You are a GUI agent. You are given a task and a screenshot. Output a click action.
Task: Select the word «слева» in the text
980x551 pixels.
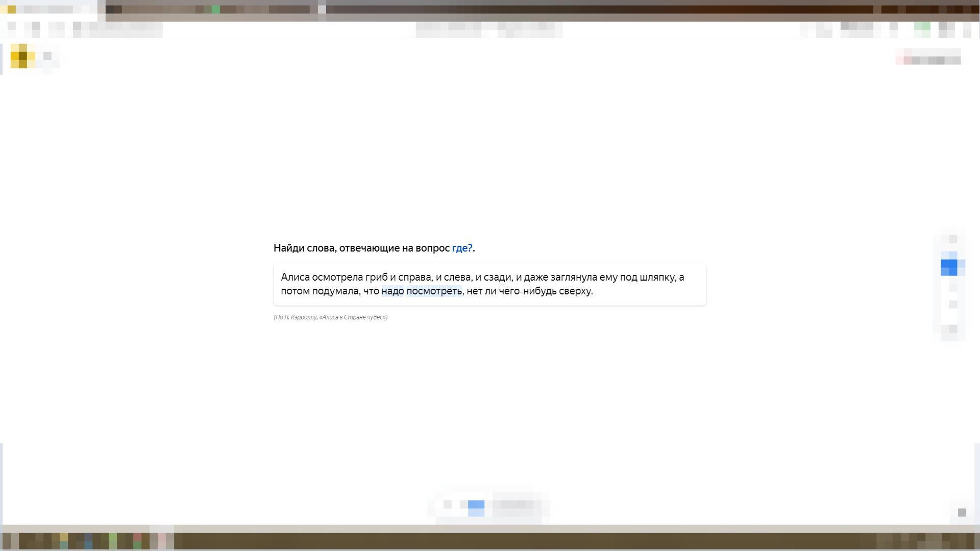(x=457, y=278)
